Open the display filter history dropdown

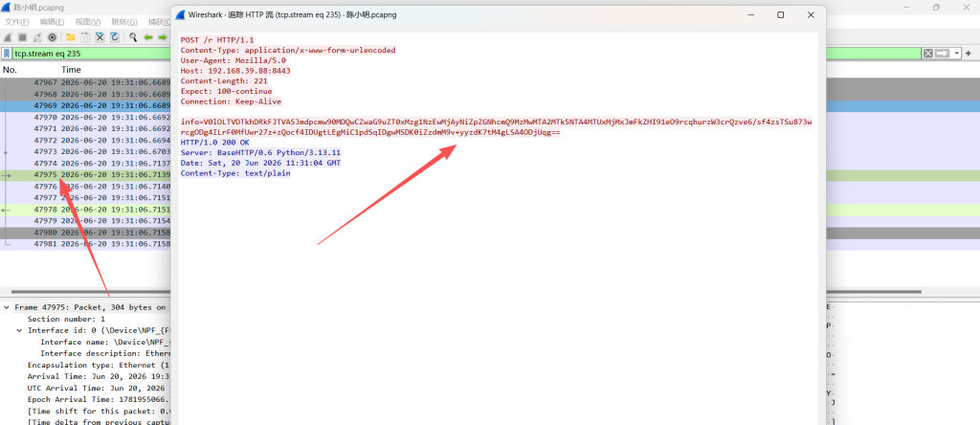[957, 54]
